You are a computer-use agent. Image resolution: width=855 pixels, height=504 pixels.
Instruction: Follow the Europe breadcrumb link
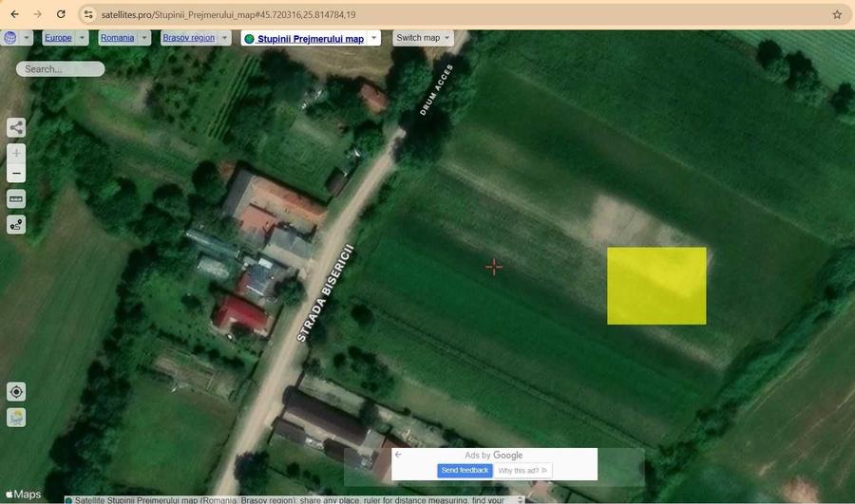coord(58,38)
